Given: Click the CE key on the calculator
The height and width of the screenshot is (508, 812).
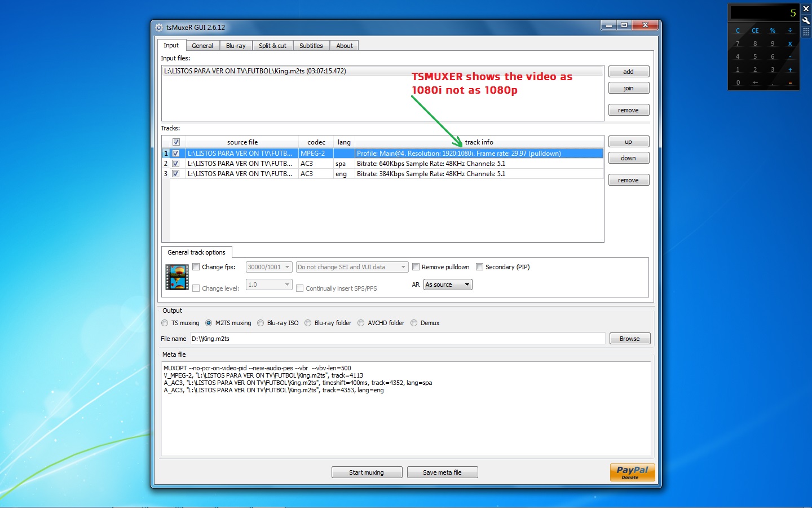Looking at the screenshot, I should point(755,30).
